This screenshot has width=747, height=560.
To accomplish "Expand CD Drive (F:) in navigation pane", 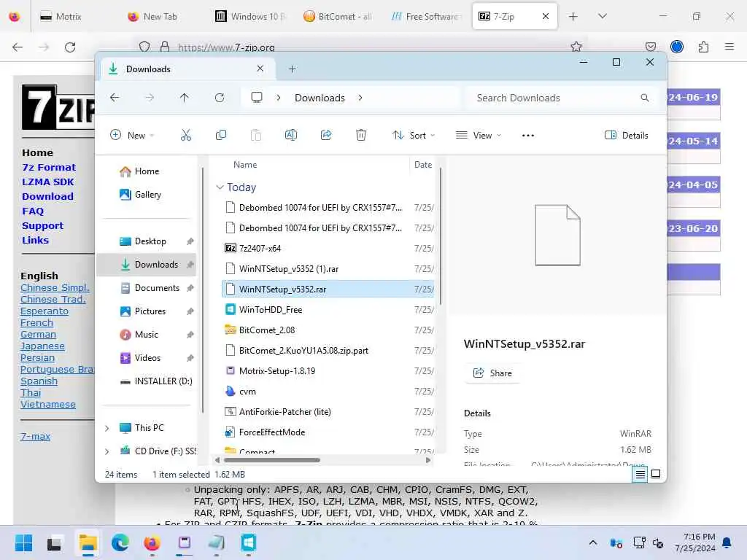I will pos(107,451).
